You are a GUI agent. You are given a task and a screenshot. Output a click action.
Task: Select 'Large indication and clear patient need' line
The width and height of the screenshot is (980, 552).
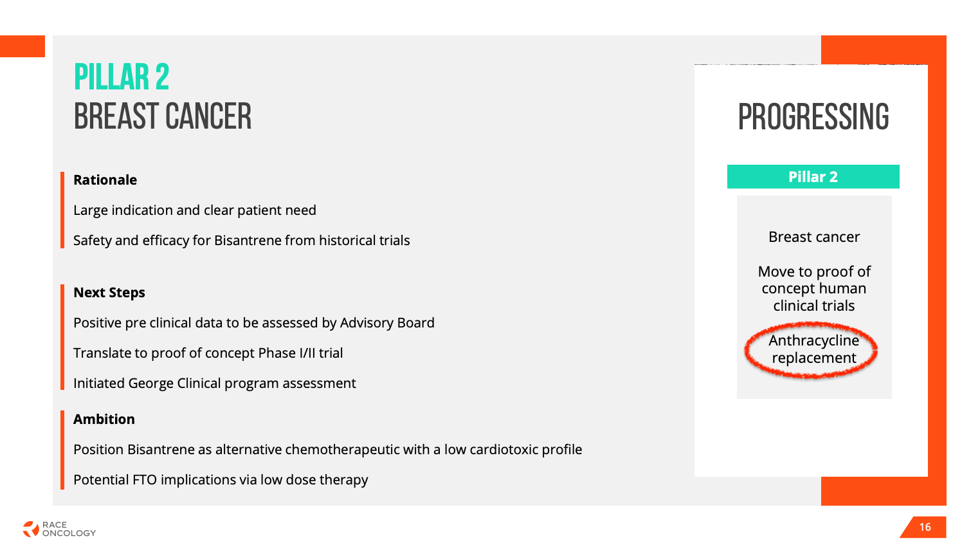point(195,210)
